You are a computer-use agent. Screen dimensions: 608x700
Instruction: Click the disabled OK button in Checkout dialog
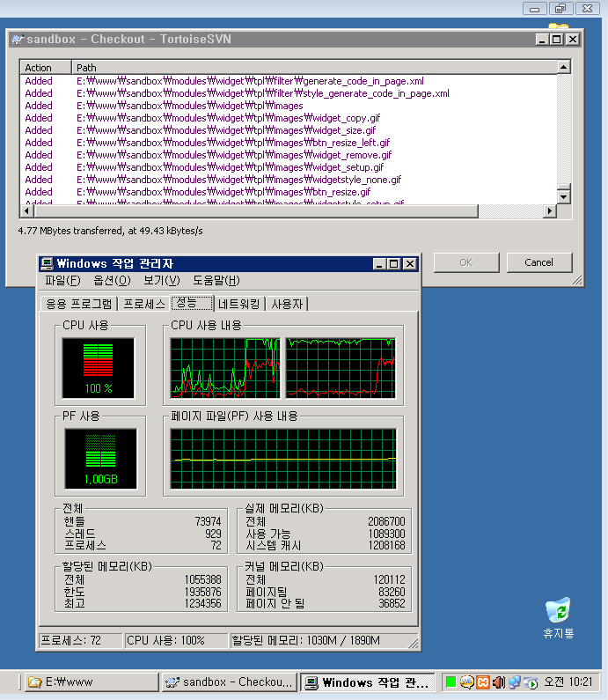click(x=466, y=262)
